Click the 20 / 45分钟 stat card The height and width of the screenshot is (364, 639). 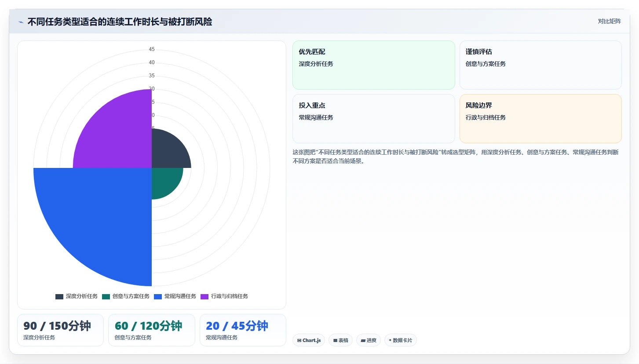pos(243,330)
